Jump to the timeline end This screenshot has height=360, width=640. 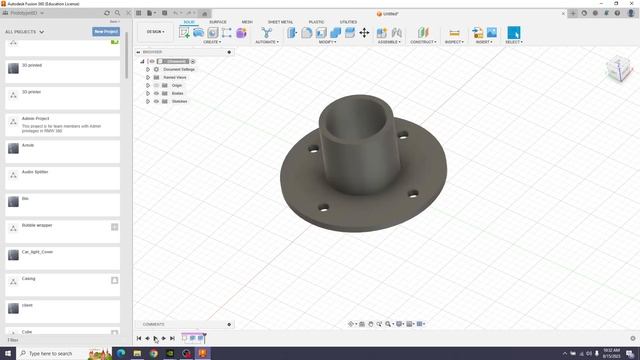[172, 338]
